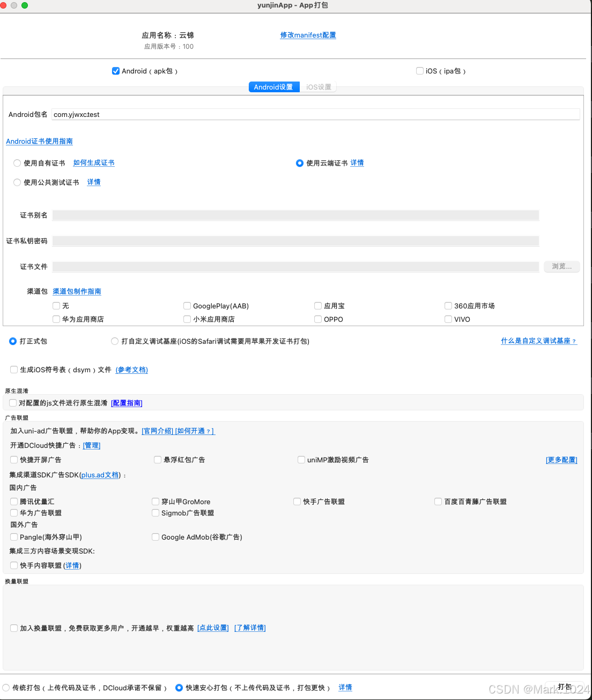Check the 加入换量联盟 option
Screen dimensions: 592x700
13,627
